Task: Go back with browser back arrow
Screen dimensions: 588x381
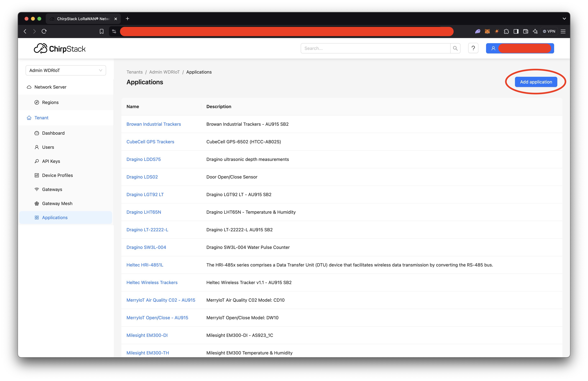Action: click(25, 31)
